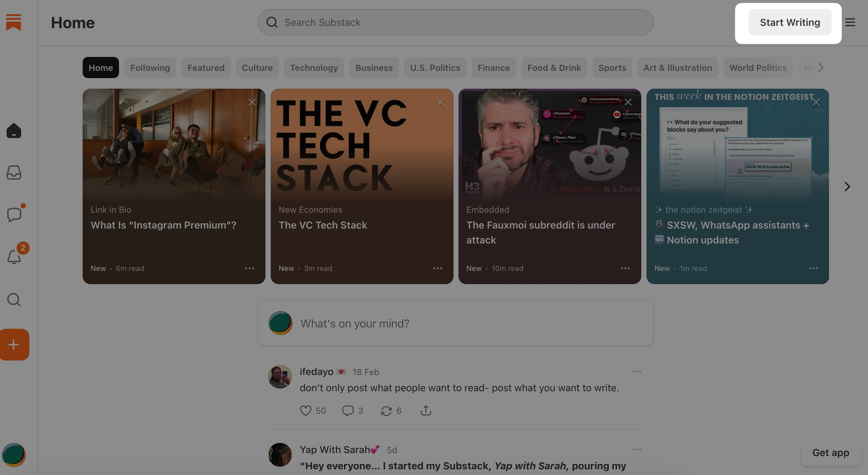Click the Get app button
The width and height of the screenshot is (868, 475).
coord(830,453)
